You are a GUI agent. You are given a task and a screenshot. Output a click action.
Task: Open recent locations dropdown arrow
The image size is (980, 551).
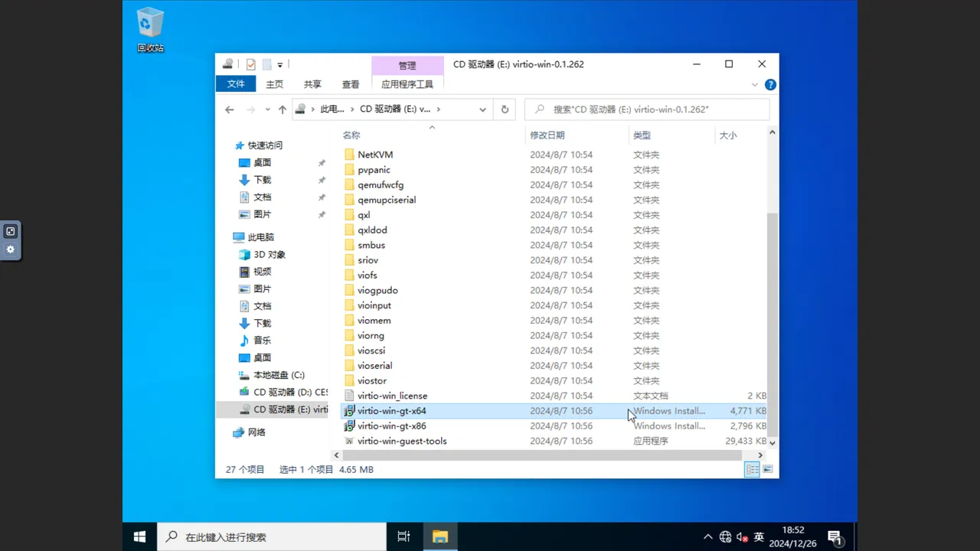[x=267, y=109]
